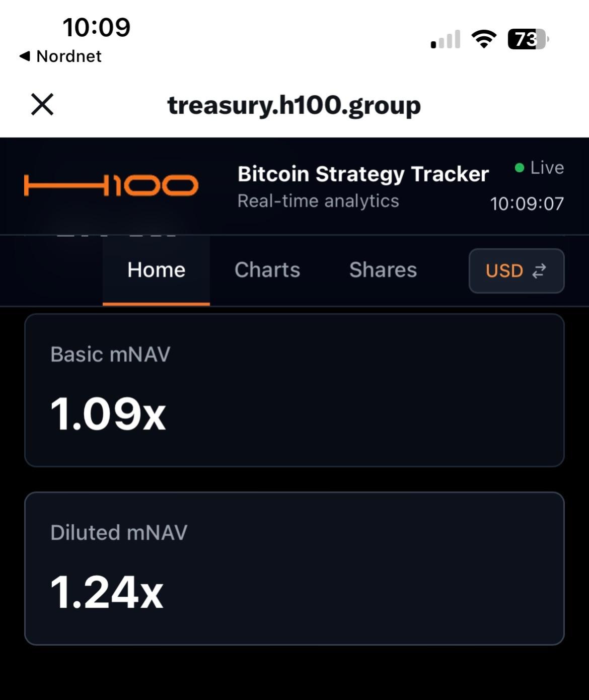
Task: Click the green Live status dot
Action: 520,167
